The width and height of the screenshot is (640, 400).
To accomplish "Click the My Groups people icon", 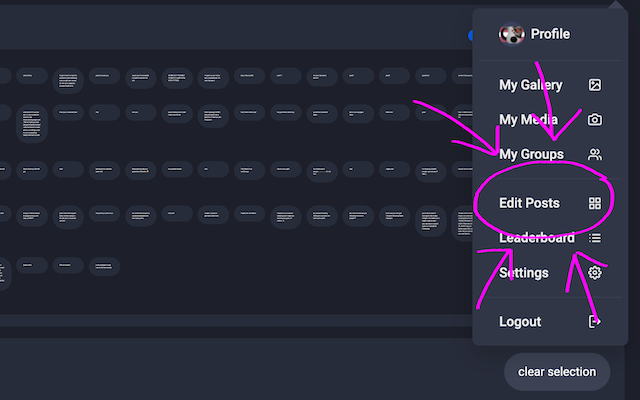I will [595, 154].
